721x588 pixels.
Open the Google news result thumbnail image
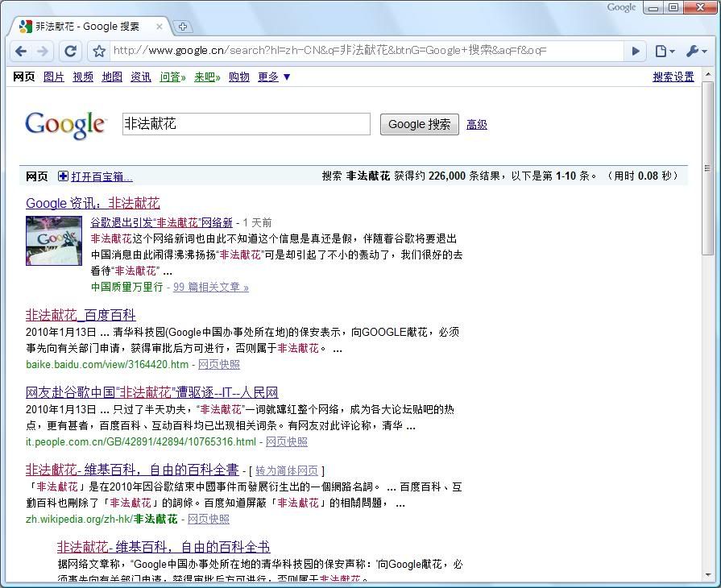[x=54, y=241]
